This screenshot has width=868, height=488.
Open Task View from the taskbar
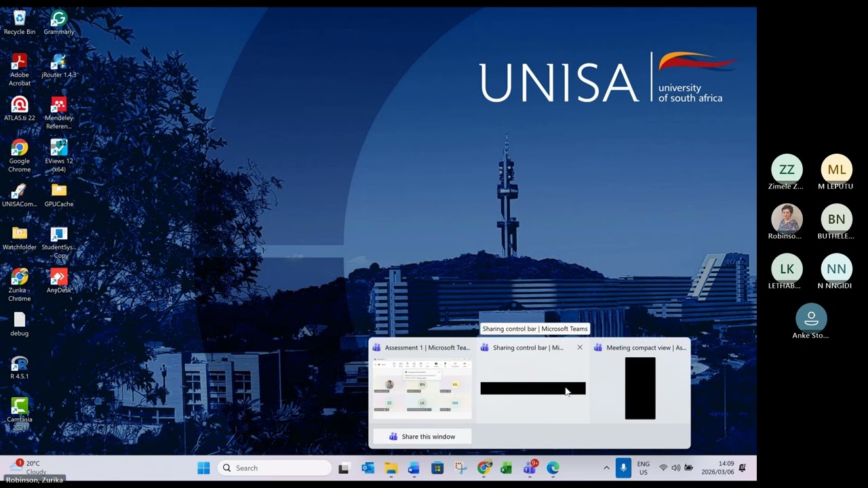[x=344, y=468]
